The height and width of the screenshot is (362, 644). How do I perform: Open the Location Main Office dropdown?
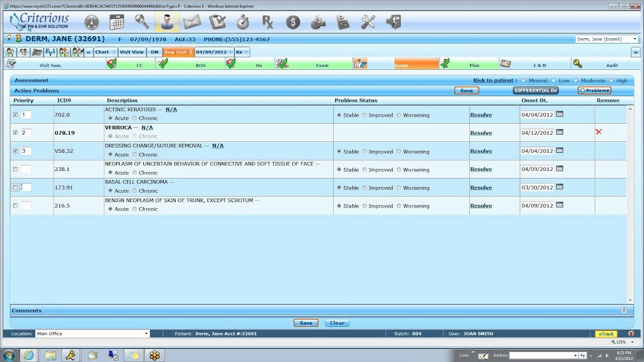(146, 334)
